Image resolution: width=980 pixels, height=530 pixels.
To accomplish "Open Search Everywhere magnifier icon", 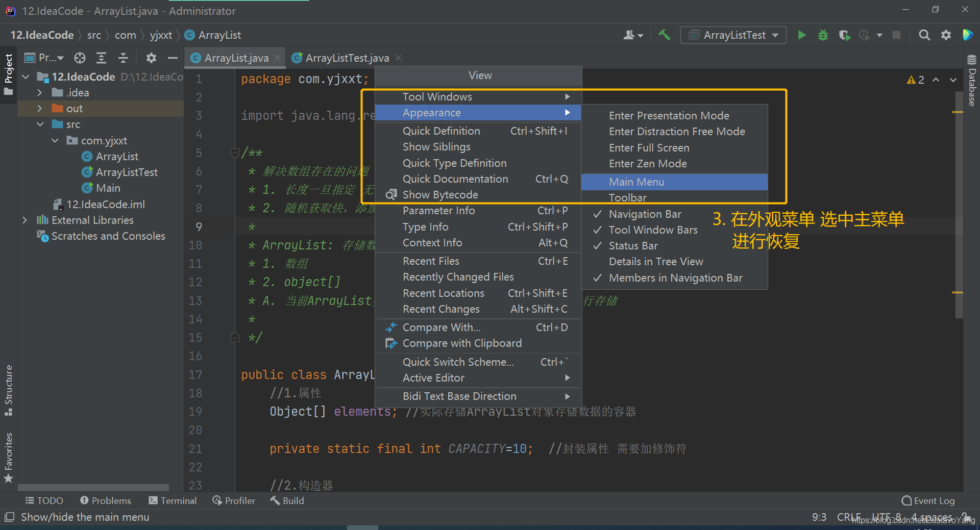I will pos(924,35).
